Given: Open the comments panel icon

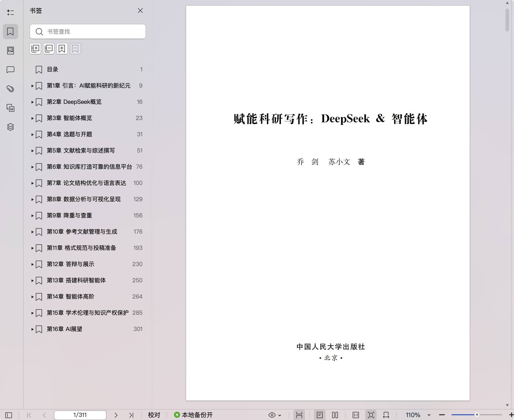Looking at the screenshot, I should pyautogui.click(x=10, y=70).
